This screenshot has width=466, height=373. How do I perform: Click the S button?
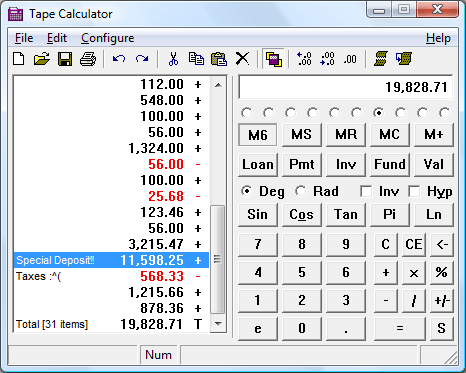[x=442, y=329]
